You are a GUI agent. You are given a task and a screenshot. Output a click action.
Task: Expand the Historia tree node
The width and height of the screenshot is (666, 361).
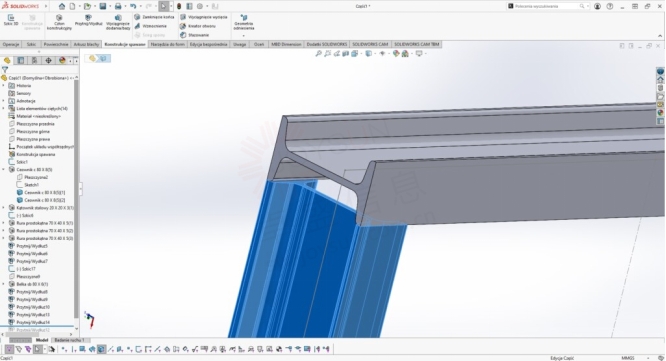click(x=4, y=86)
